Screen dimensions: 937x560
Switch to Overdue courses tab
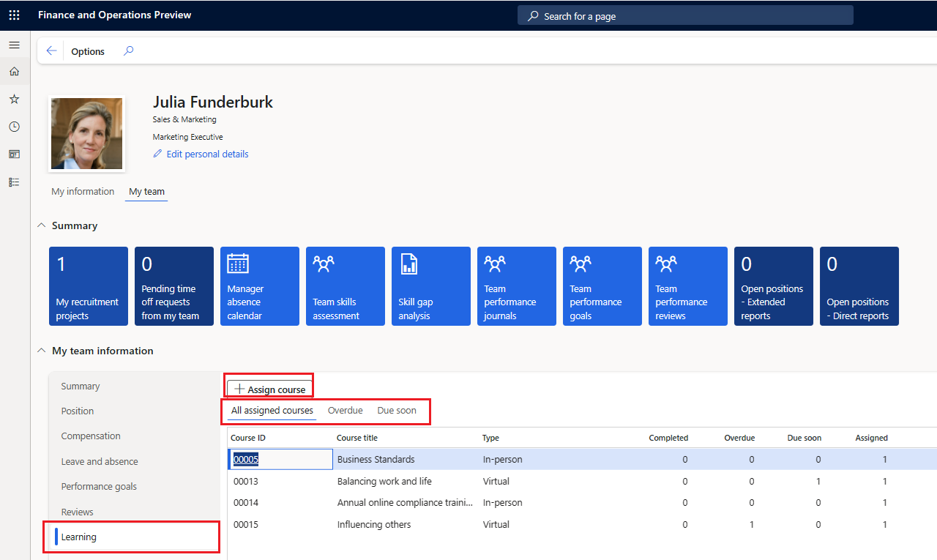346,411
